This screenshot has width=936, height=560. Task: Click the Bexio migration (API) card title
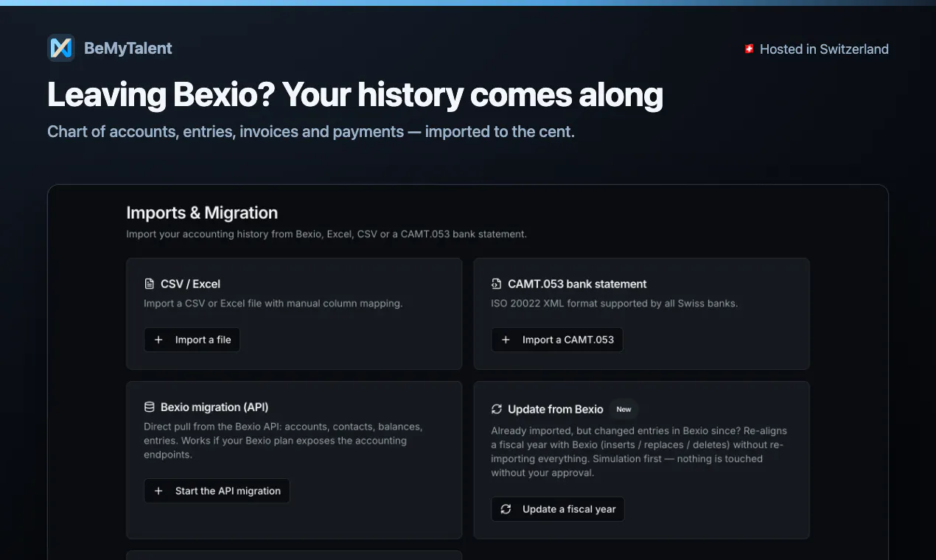[x=214, y=407]
